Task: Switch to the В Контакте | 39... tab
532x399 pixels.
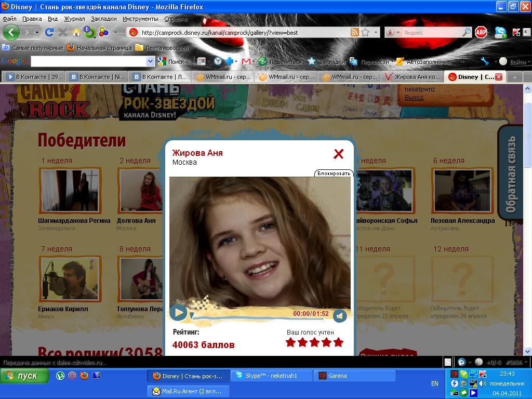Action: (33, 77)
